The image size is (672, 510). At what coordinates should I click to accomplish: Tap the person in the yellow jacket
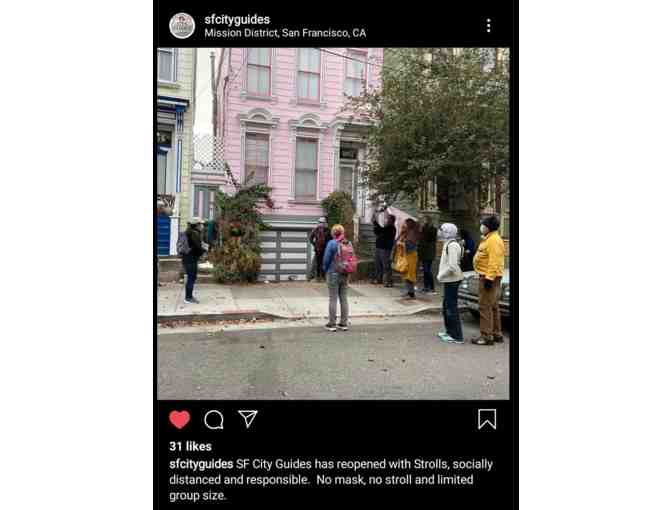coord(489,280)
